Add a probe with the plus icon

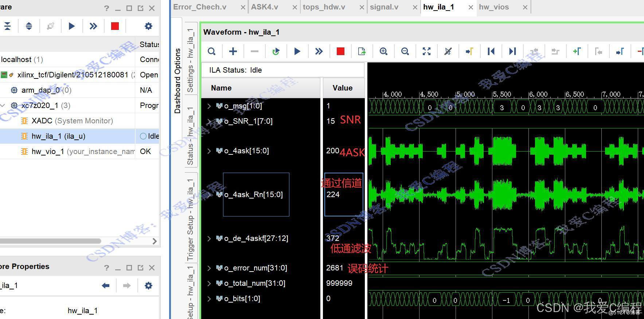[x=233, y=51]
